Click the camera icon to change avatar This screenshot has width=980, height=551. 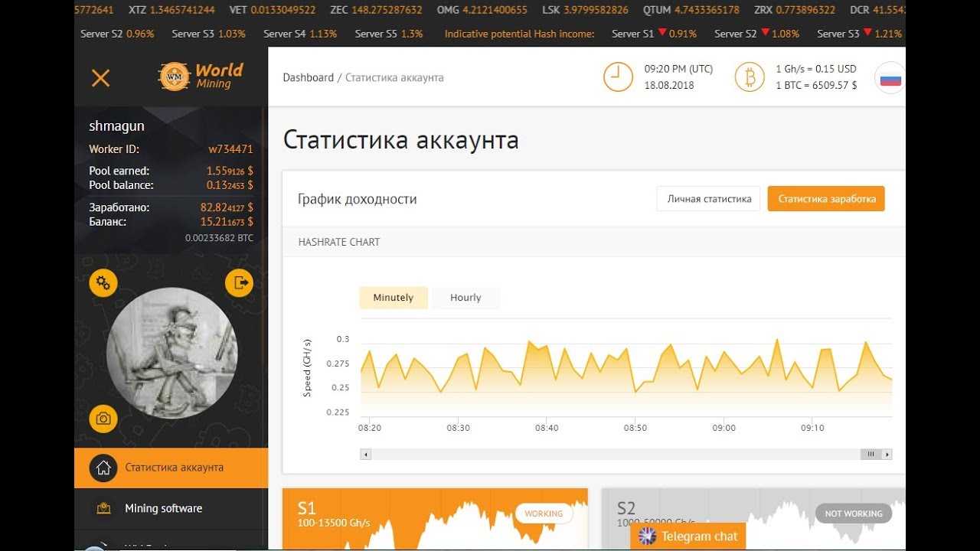103,419
